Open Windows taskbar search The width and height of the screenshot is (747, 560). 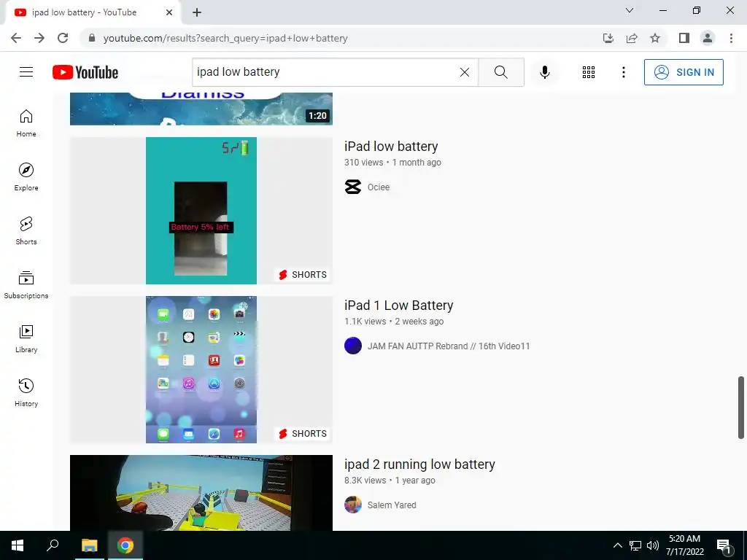coord(53,545)
